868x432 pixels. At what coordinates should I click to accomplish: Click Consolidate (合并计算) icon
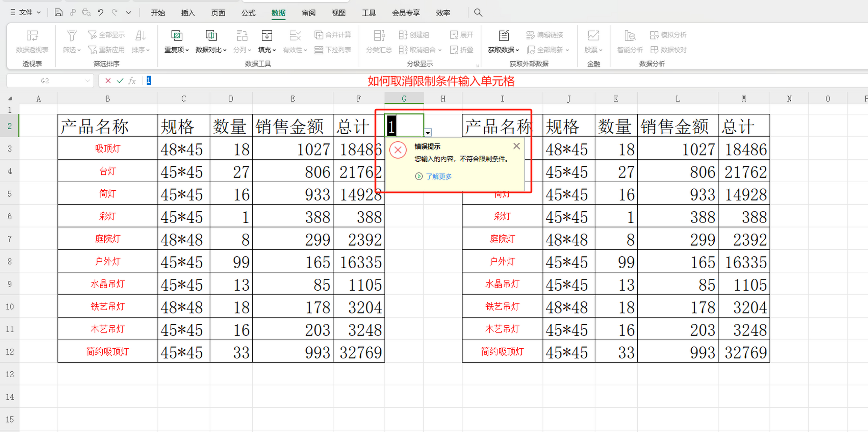coord(333,35)
